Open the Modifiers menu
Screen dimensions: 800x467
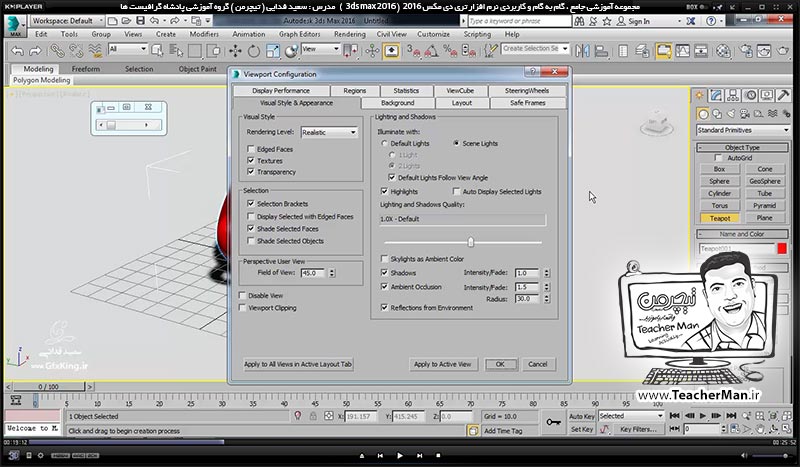(x=204, y=34)
